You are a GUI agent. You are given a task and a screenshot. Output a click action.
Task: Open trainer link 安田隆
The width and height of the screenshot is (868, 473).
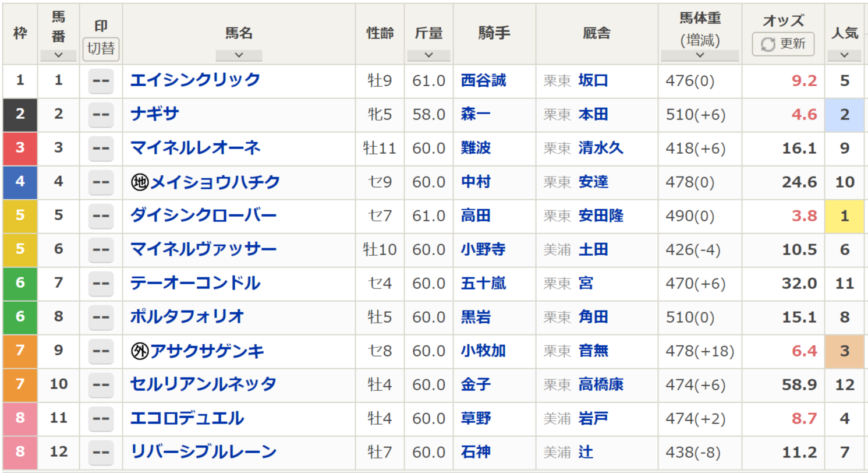tap(601, 216)
